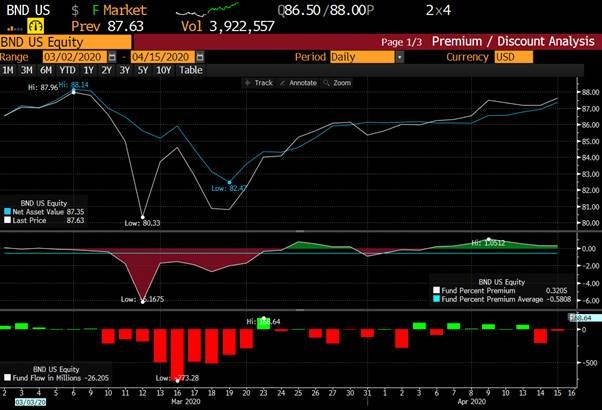
Task: Click the 03/03/20 highlighted date label
Action: click(x=30, y=402)
